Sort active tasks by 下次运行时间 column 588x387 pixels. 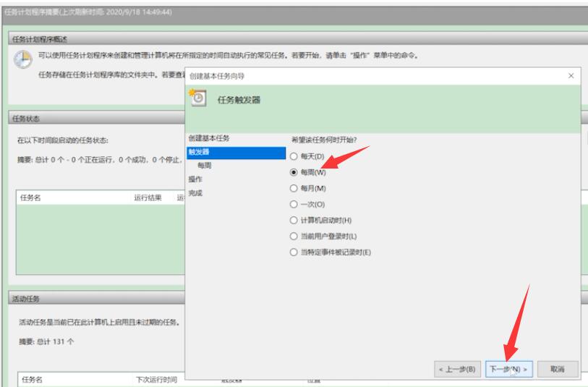(x=156, y=380)
